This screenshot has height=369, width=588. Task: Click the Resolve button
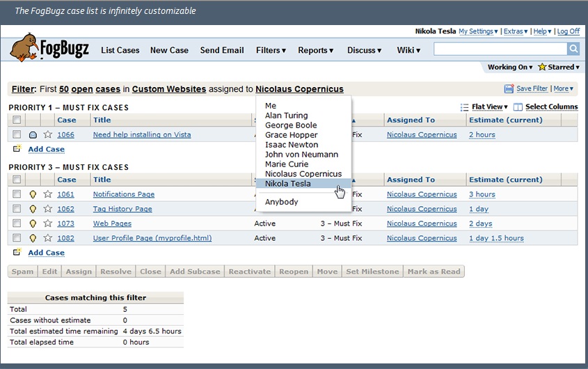point(116,272)
